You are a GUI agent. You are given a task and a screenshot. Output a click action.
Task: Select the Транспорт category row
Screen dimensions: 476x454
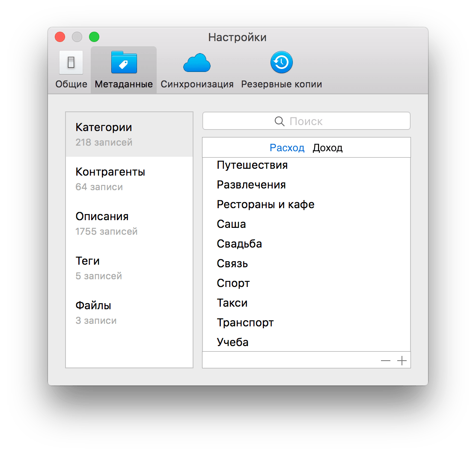click(x=306, y=323)
